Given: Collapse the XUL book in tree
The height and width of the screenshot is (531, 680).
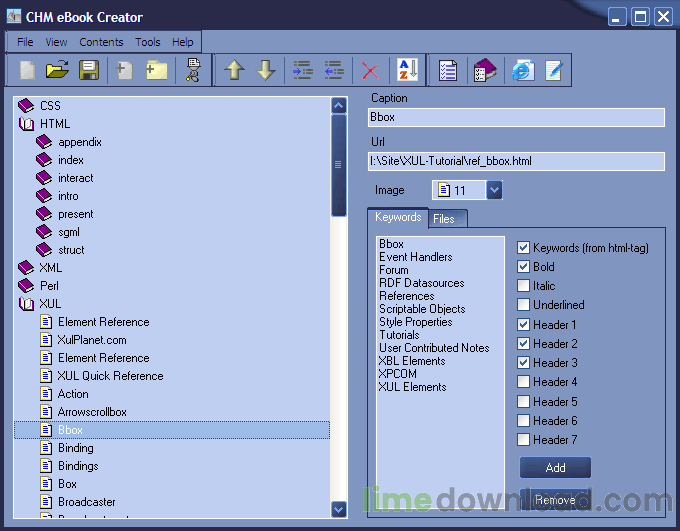Looking at the screenshot, I should 26,304.
